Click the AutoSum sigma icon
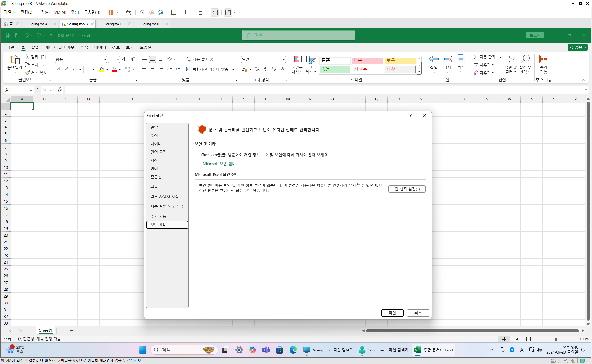The height and width of the screenshot is (364, 592). coord(476,57)
